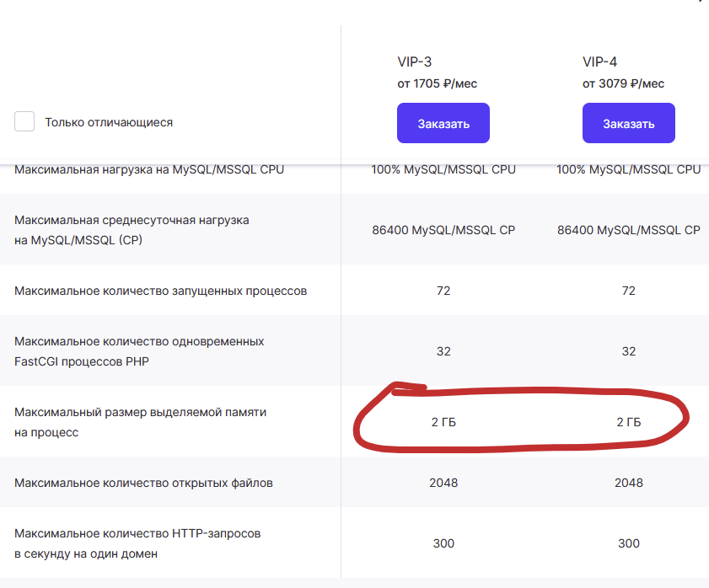
Task: Enable the "Только отличающиеся" checkbox
Action: (x=24, y=122)
